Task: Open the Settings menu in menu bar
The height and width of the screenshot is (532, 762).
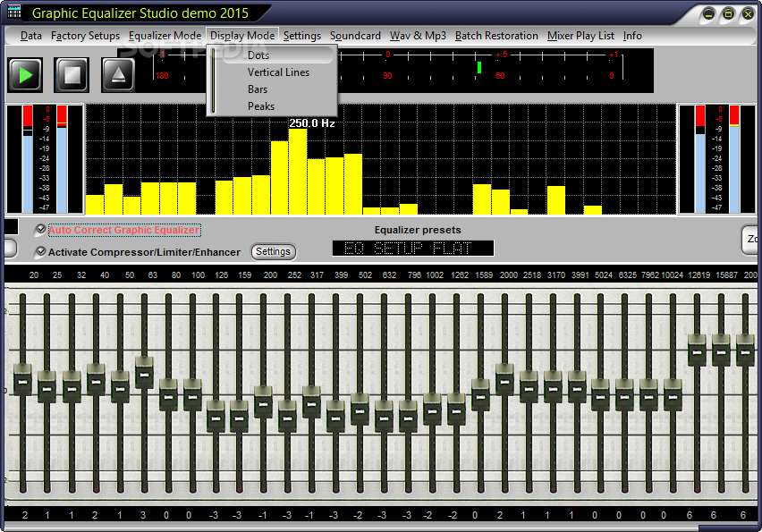Action: [x=301, y=36]
